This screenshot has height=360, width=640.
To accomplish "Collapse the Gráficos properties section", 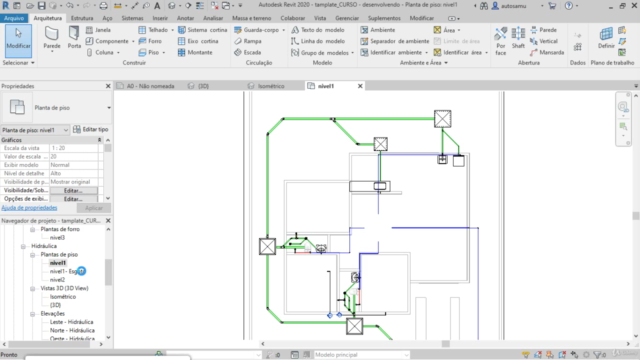I will click(100, 140).
